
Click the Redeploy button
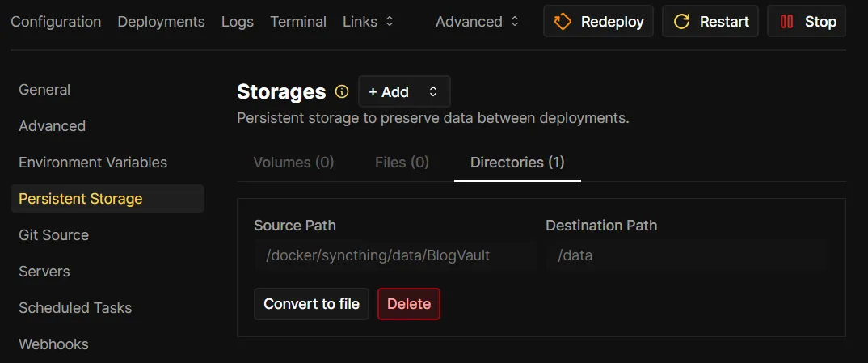[x=598, y=22]
